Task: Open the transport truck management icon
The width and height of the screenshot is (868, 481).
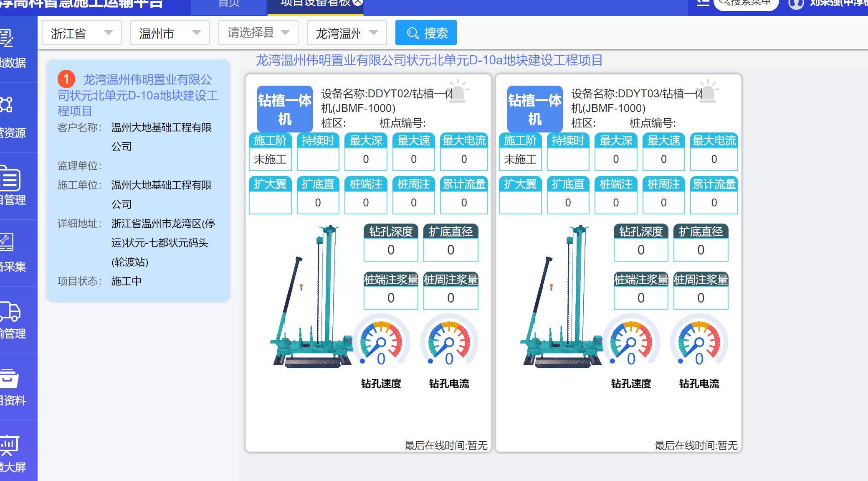Action: (x=9, y=311)
